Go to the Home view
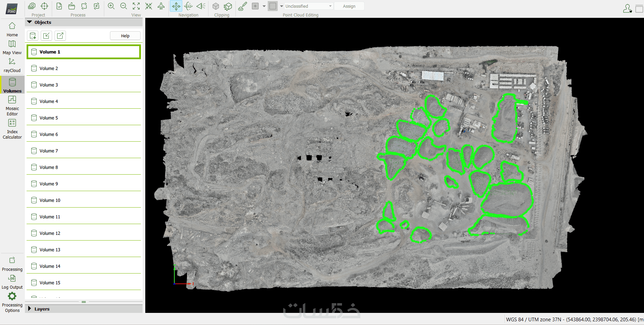The height and width of the screenshot is (325, 644). tap(12, 29)
